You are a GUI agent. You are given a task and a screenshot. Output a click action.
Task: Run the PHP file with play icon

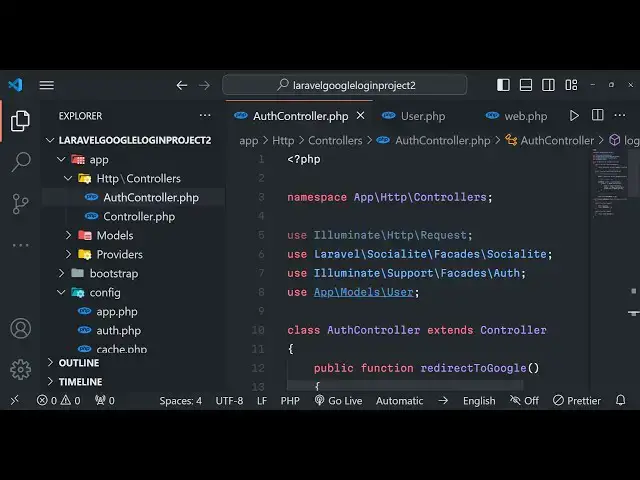(574, 116)
